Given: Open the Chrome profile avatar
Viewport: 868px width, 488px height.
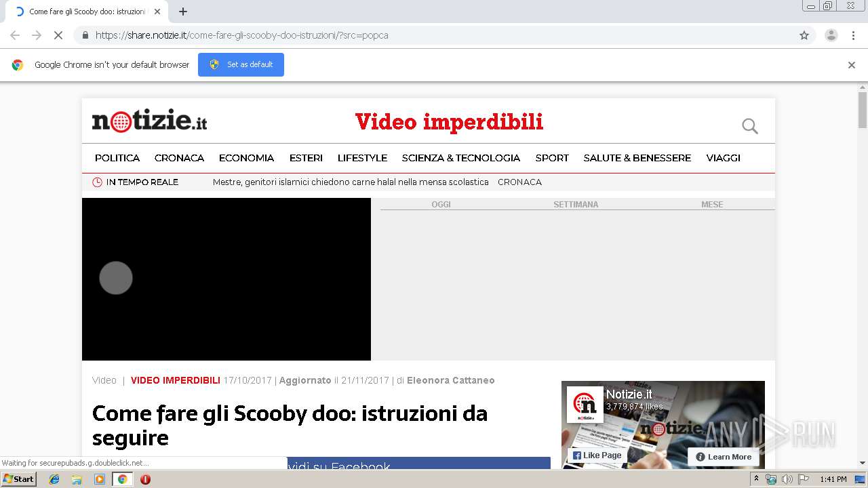Looking at the screenshot, I should [x=831, y=35].
